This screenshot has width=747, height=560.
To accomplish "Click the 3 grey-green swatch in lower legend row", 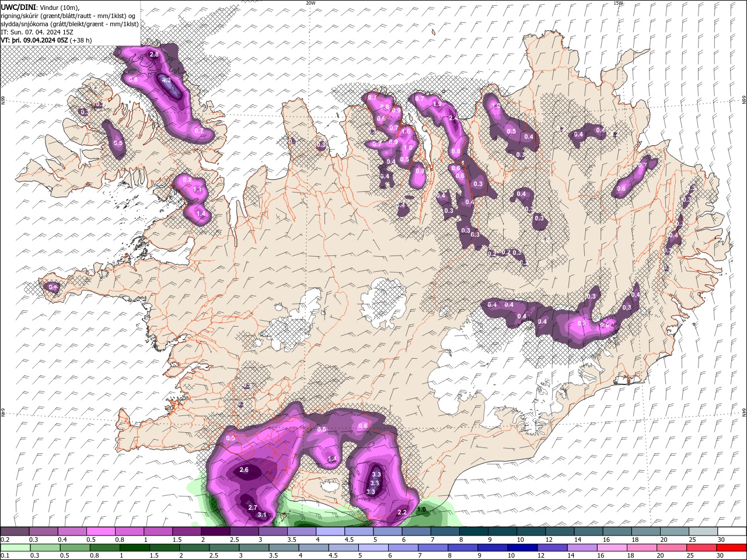I will [254, 548].
